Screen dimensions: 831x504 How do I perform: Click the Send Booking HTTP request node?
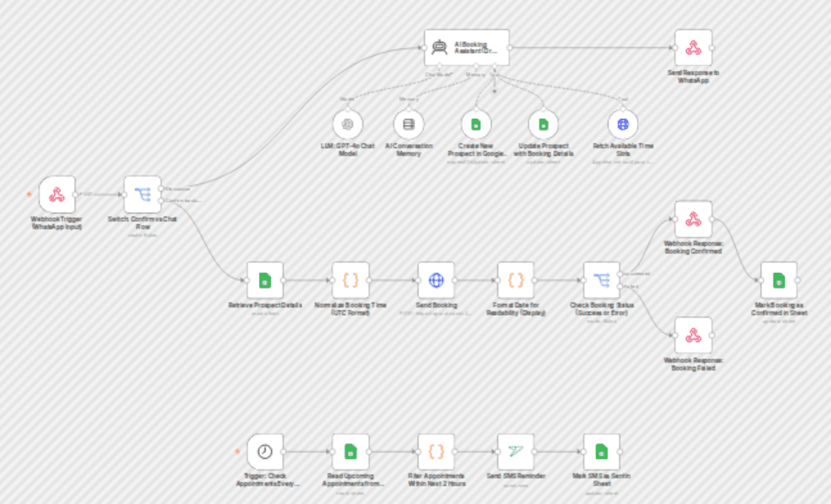(x=436, y=280)
